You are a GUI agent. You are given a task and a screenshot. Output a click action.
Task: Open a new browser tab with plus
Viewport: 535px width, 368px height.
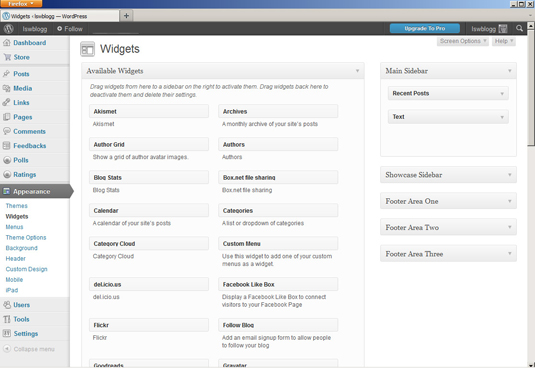[x=126, y=16]
